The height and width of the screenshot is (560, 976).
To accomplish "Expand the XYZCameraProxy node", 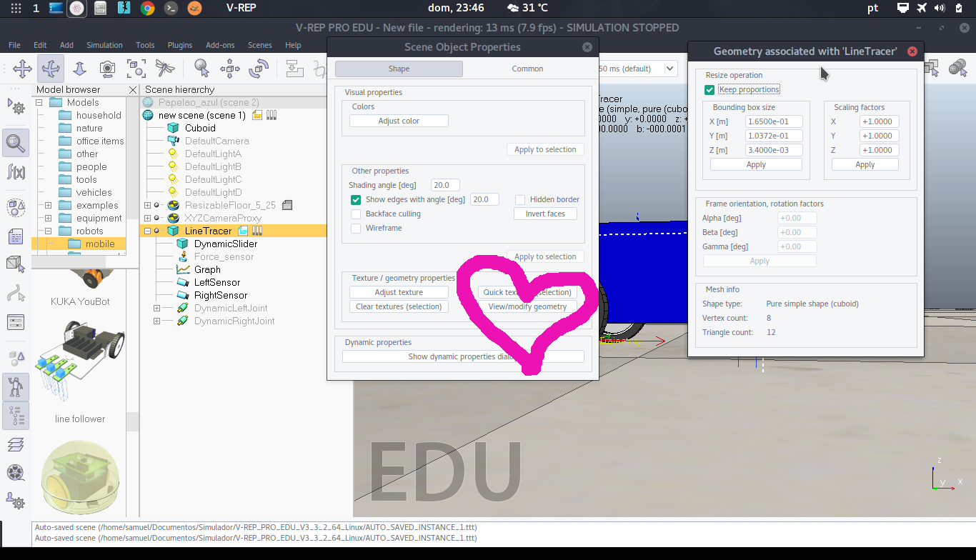I will click(x=147, y=218).
